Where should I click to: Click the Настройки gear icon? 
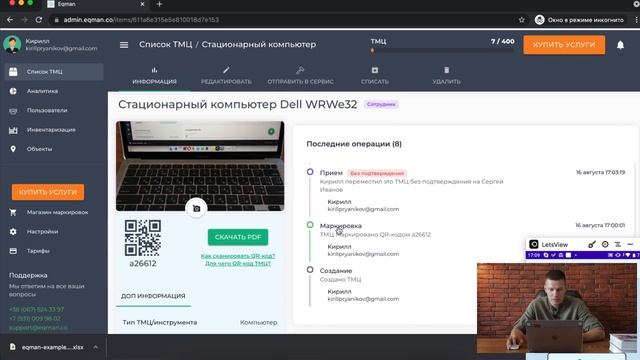coord(13,231)
